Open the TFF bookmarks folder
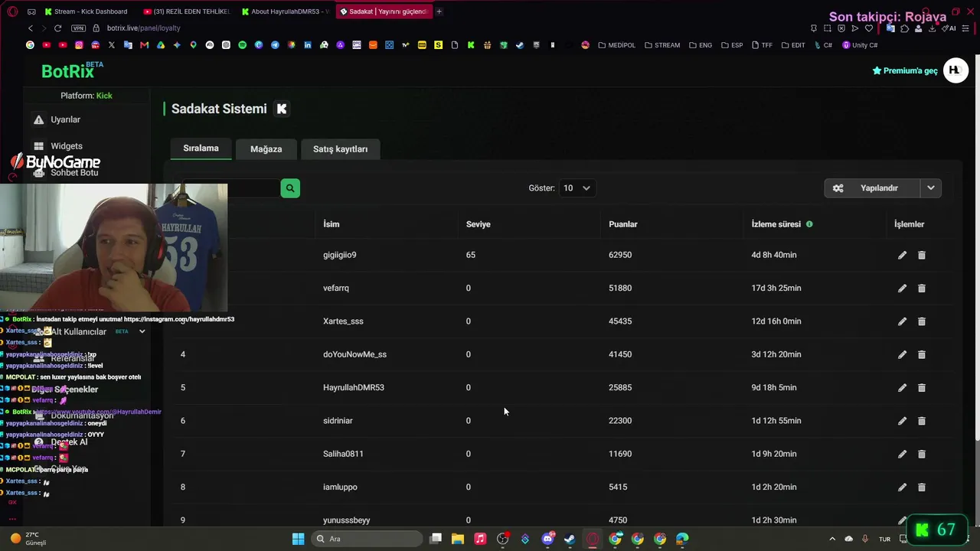Image resolution: width=980 pixels, height=551 pixels. click(762, 45)
